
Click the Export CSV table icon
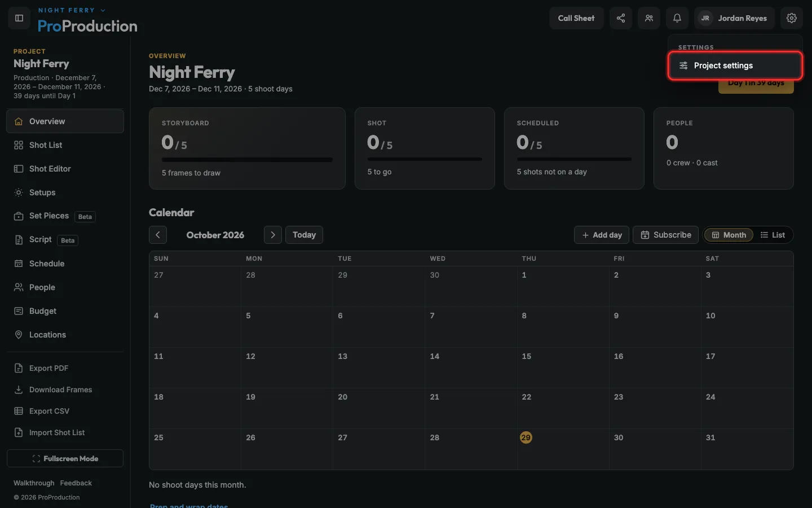pos(19,411)
